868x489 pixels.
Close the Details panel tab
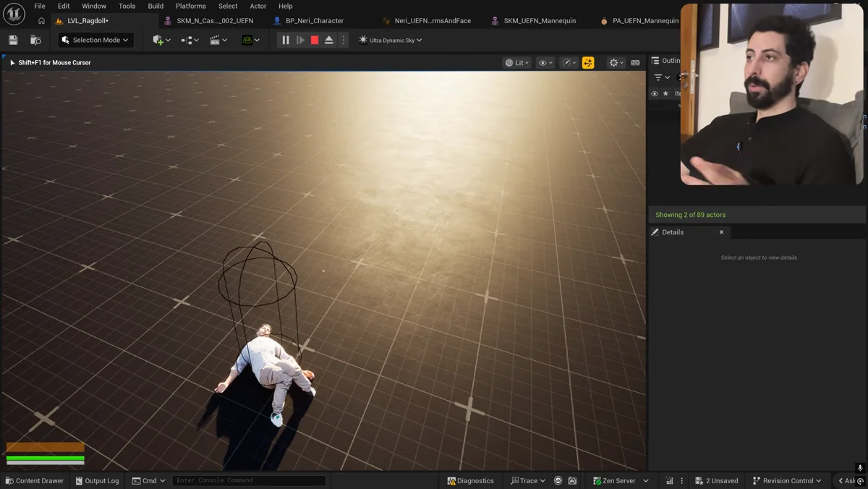pyautogui.click(x=721, y=232)
